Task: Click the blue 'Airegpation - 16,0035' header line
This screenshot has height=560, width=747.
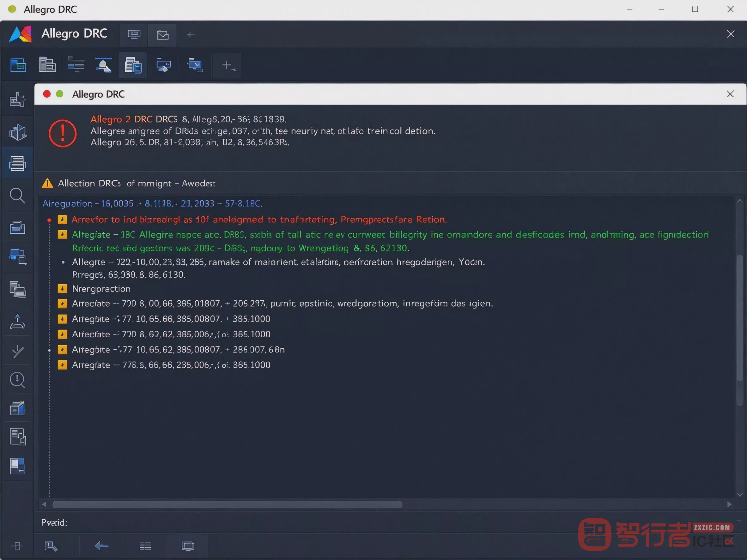Action: pyautogui.click(x=152, y=203)
